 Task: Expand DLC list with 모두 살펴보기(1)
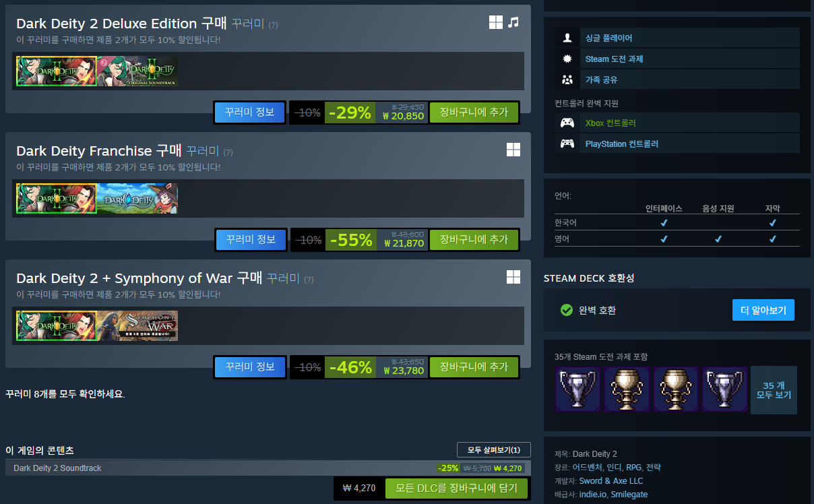click(494, 450)
